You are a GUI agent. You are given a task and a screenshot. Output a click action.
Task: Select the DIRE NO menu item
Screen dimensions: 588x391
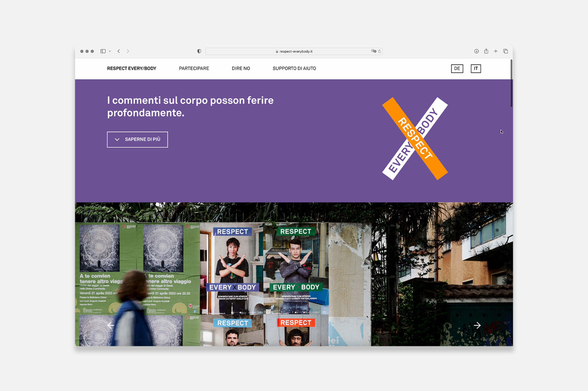(x=241, y=69)
